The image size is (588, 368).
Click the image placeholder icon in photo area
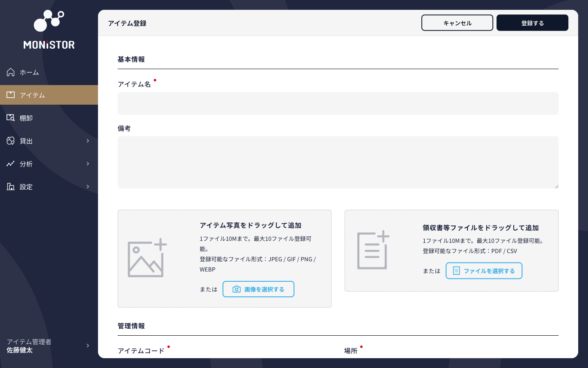click(x=147, y=258)
